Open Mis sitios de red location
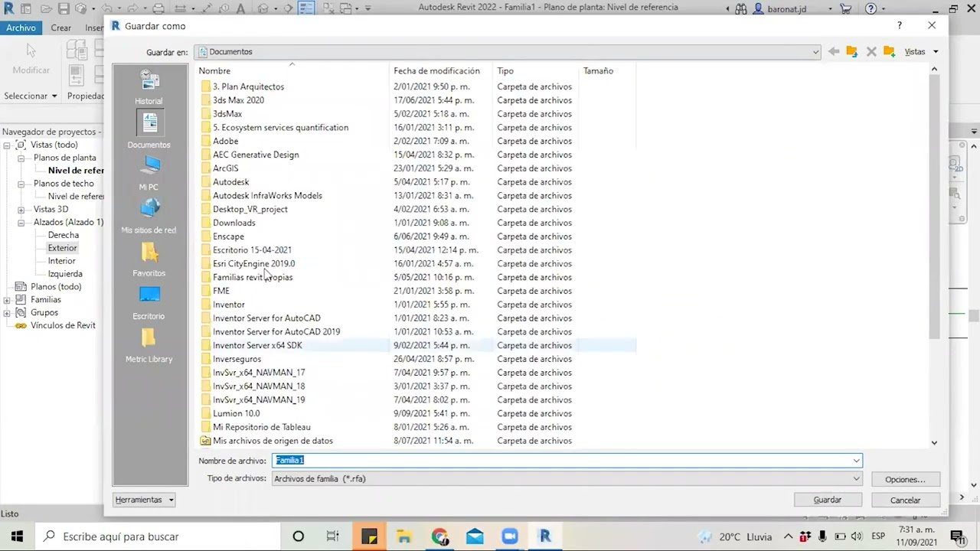This screenshot has width=980, height=551. point(149,217)
